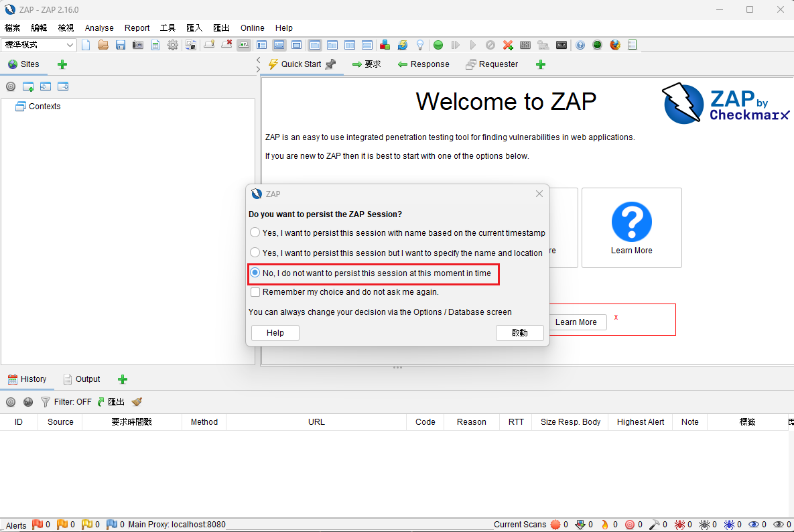The image size is (794, 532).
Task: Choose persist session with custom name option
Action: click(255, 253)
